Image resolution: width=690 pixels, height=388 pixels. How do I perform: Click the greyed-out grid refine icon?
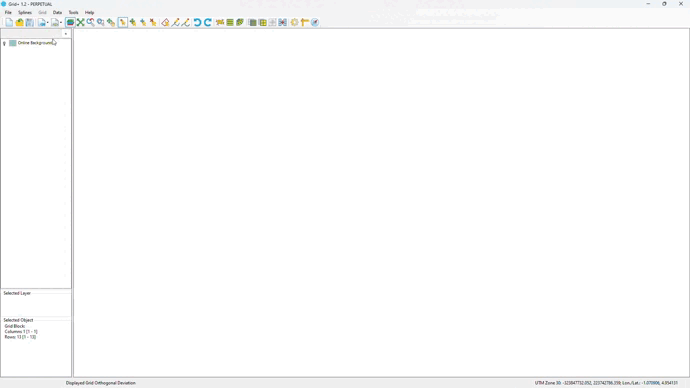point(272,22)
